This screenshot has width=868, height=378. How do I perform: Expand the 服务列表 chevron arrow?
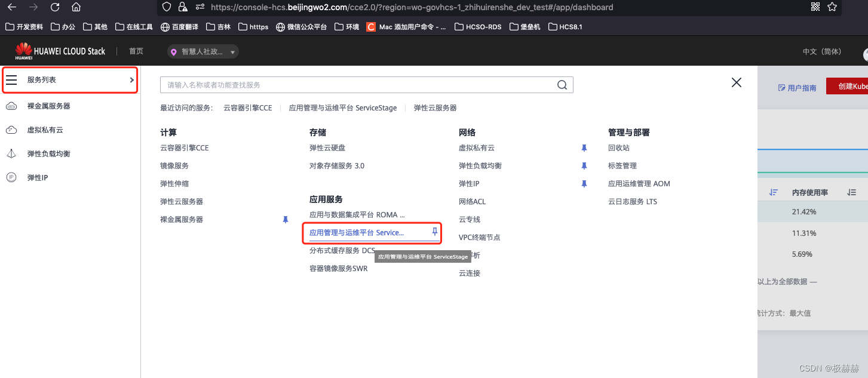(132, 80)
